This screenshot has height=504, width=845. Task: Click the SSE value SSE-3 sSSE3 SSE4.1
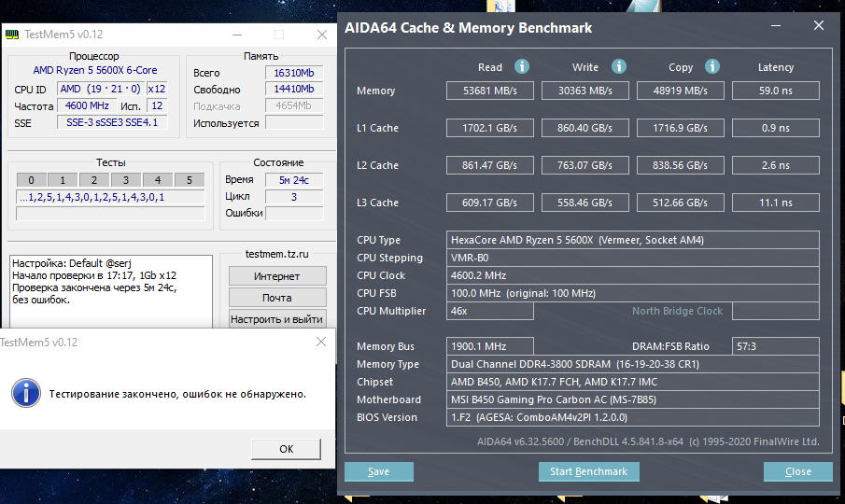[x=112, y=123]
